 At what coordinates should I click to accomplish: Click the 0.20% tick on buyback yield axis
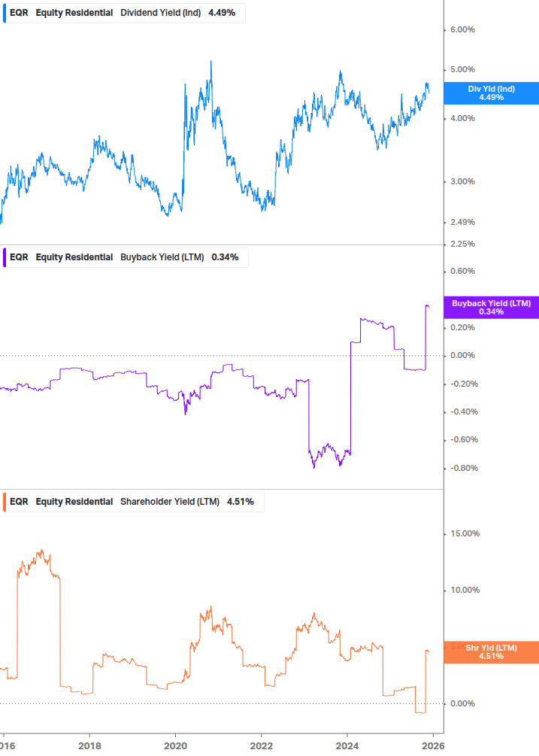coord(462,328)
